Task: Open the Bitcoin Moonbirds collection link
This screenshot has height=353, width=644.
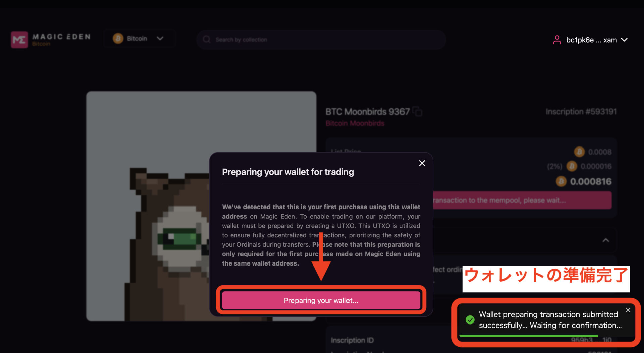Action: (355, 123)
